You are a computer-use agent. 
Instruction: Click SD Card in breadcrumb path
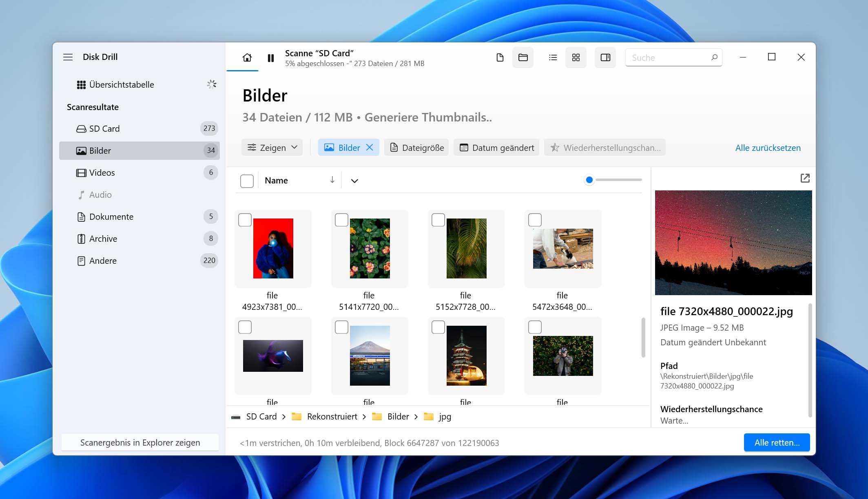tap(261, 416)
